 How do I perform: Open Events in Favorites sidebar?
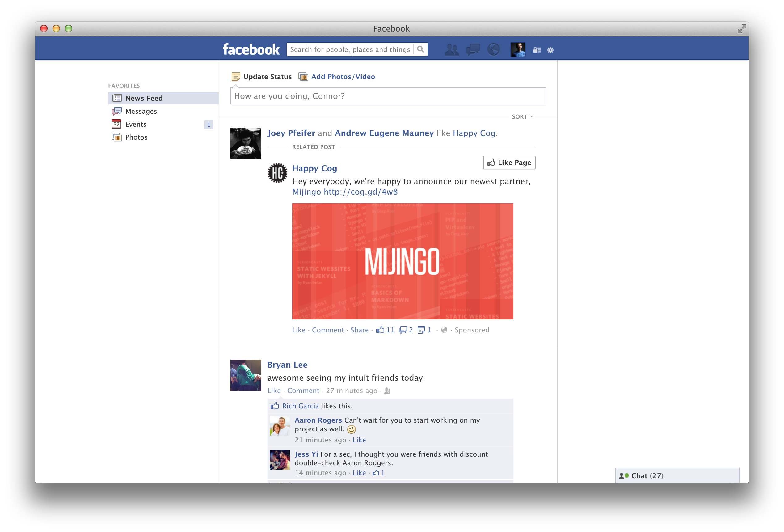(x=136, y=125)
